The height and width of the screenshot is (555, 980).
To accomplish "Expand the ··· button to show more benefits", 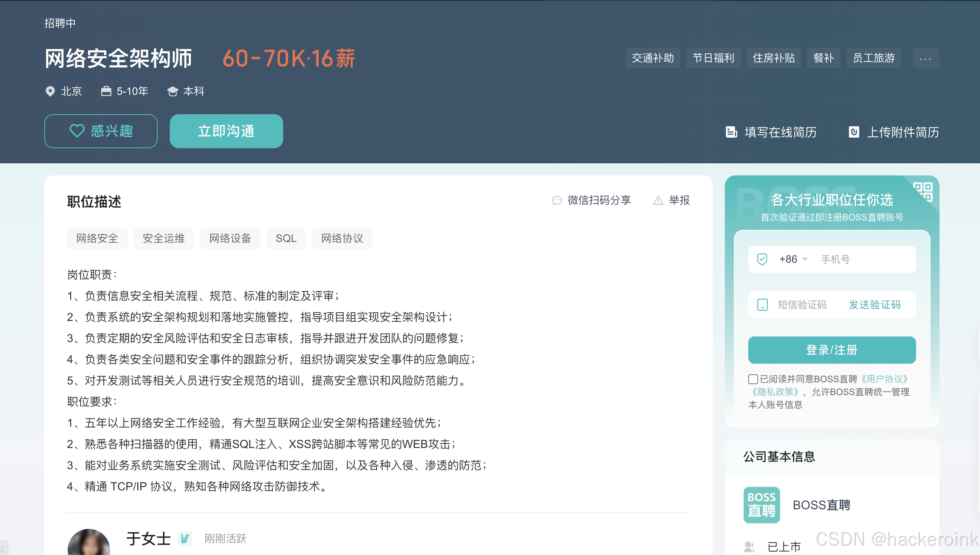I will point(926,58).
